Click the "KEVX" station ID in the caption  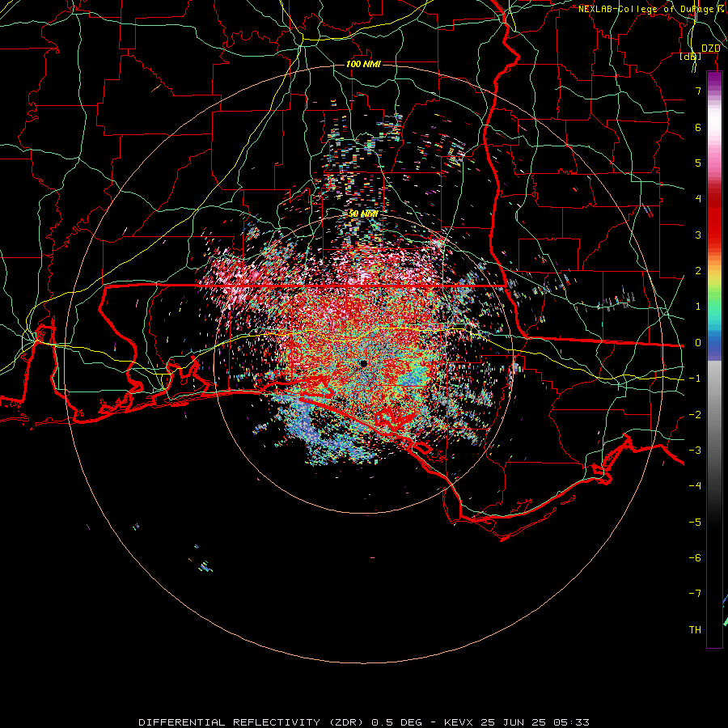[x=459, y=722]
